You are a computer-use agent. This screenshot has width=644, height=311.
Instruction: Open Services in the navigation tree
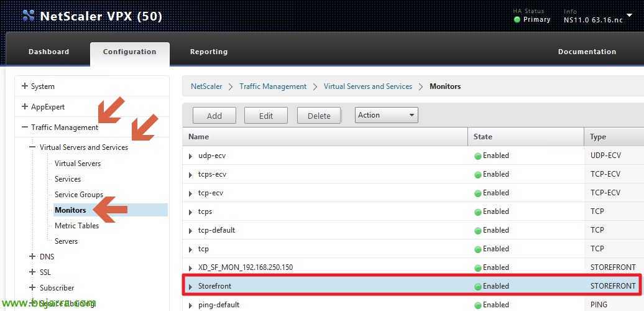click(x=68, y=179)
